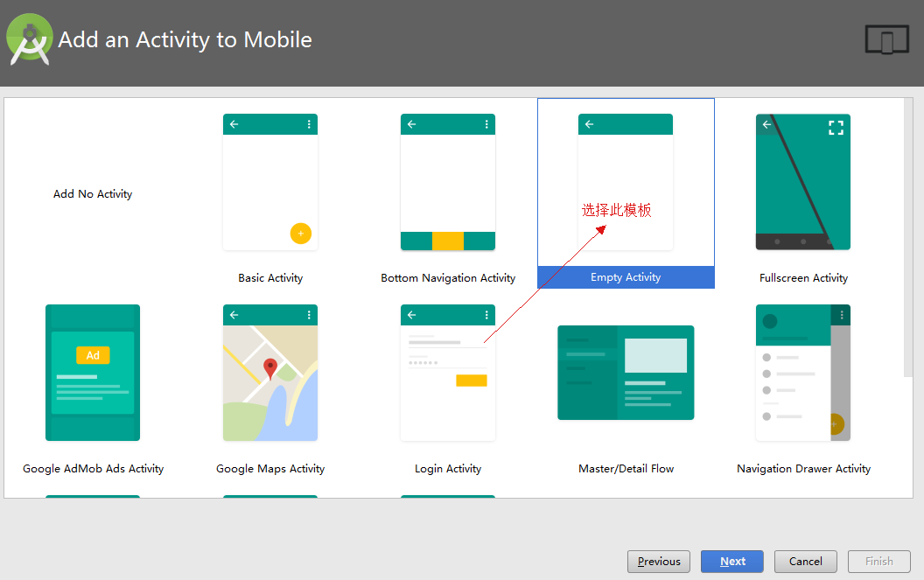Cancel the new project wizard

[806, 561]
